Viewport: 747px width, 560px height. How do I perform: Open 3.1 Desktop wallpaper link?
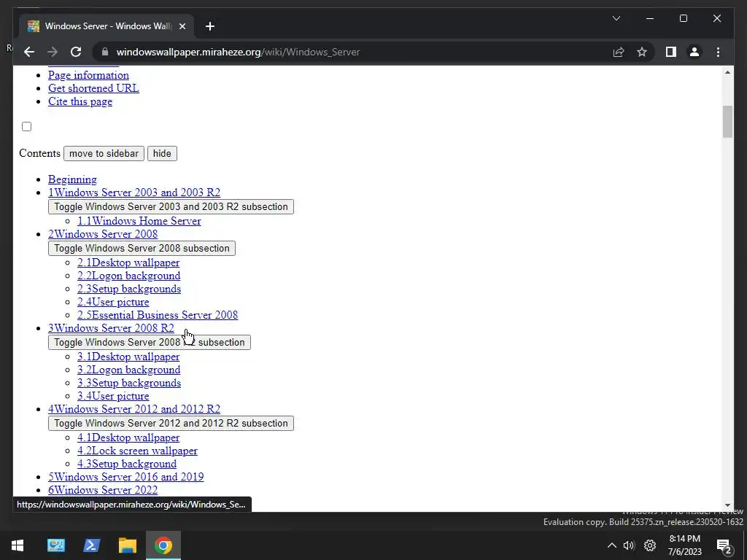click(x=128, y=357)
